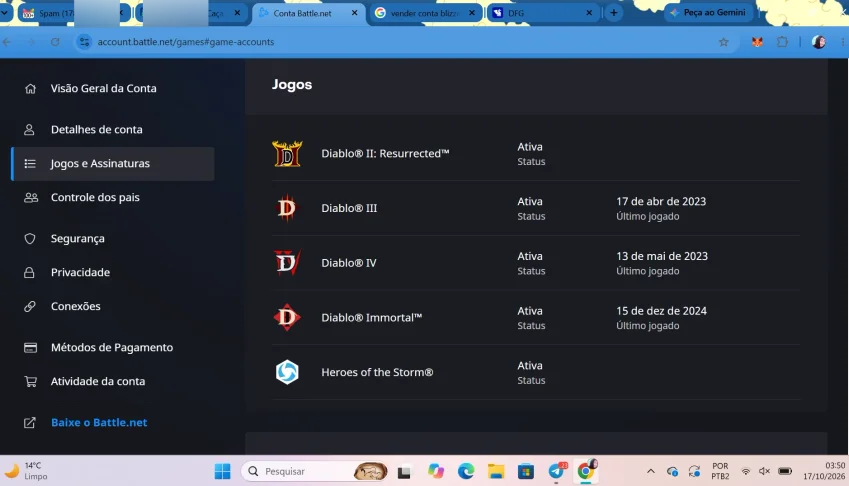Open a new browser tab
The height and width of the screenshot is (486, 849).
pyautogui.click(x=613, y=12)
